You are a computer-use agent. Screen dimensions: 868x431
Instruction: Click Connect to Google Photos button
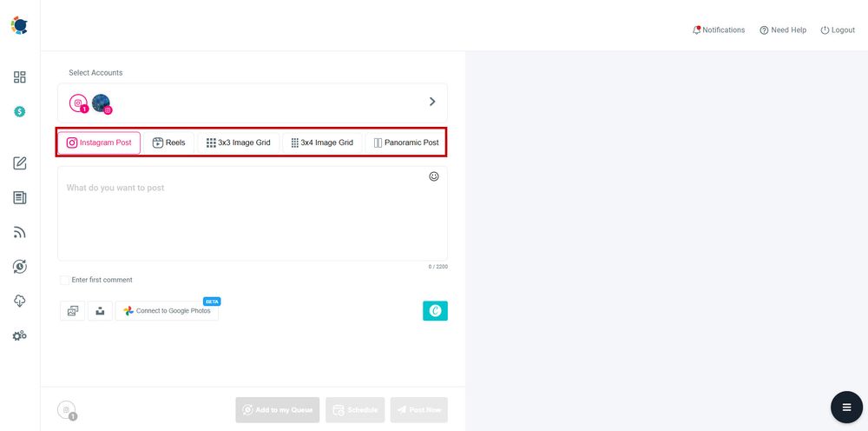(167, 311)
